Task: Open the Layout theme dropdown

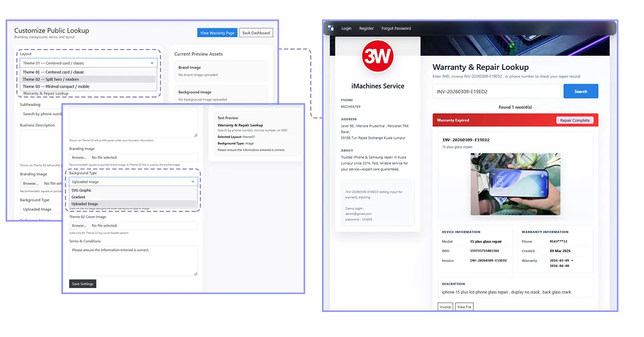Action: click(x=88, y=63)
